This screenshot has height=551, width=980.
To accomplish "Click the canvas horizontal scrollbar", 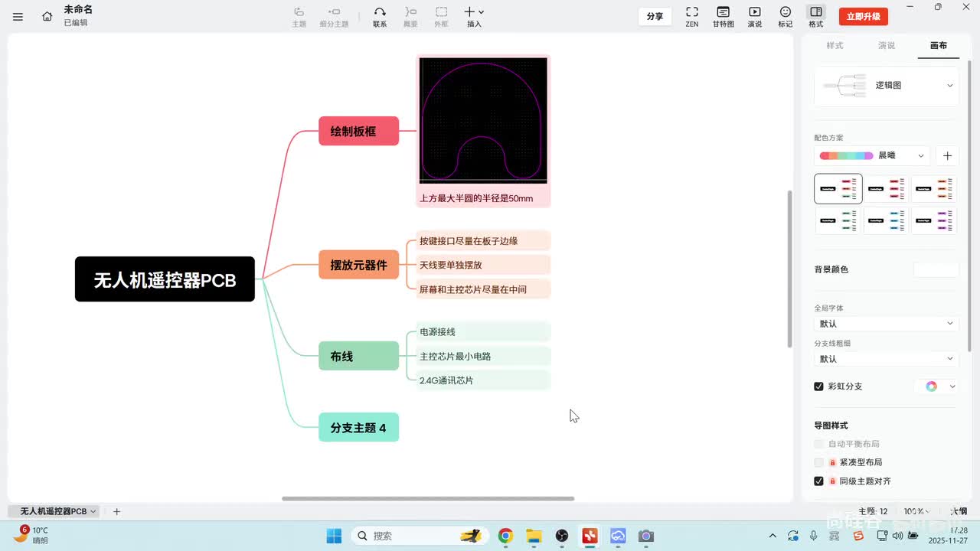I will (428, 499).
